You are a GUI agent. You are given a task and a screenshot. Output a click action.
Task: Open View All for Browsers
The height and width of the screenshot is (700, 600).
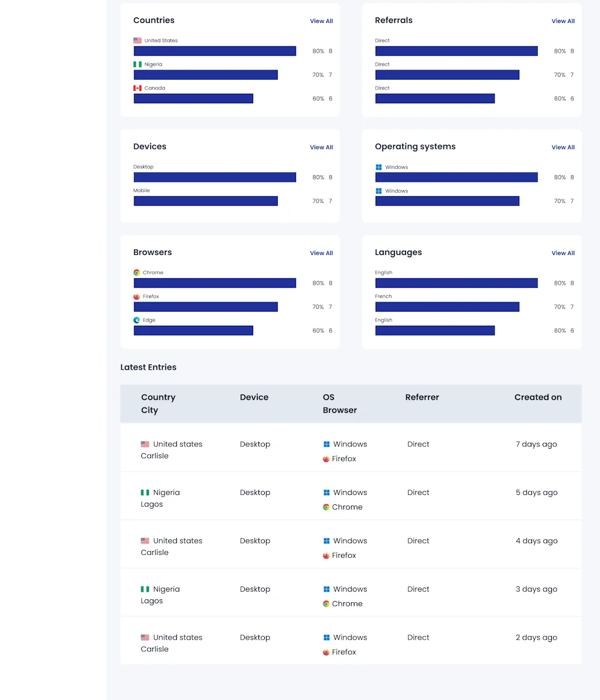[321, 254]
